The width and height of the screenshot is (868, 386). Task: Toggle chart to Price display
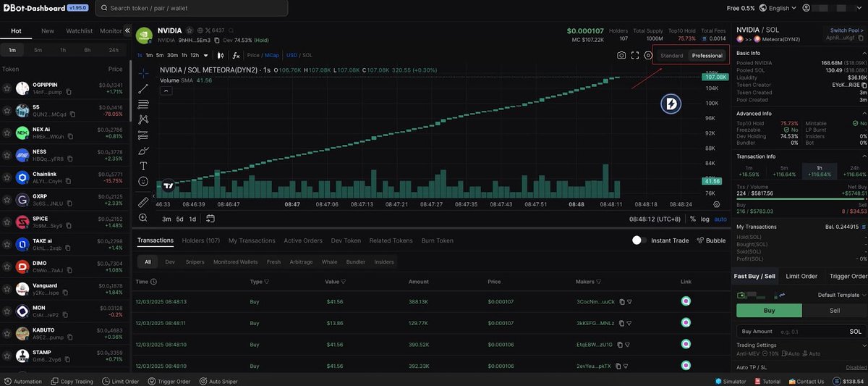click(254, 55)
